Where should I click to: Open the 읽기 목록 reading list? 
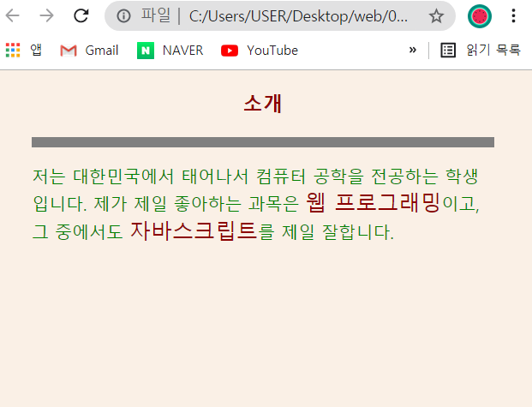pyautogui.click(x=480, y=51)
